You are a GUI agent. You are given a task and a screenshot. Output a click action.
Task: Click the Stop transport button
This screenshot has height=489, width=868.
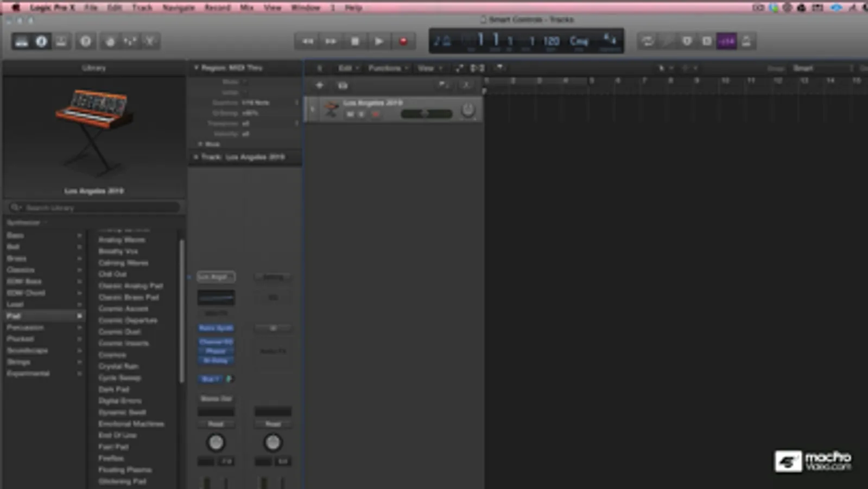(355, 41)
